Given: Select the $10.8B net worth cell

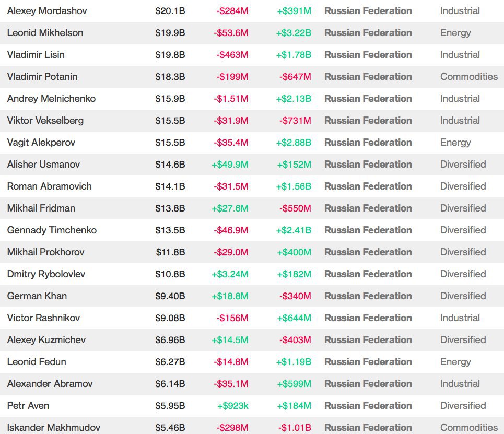Looking at the screenshot, I should click(170, 274).
